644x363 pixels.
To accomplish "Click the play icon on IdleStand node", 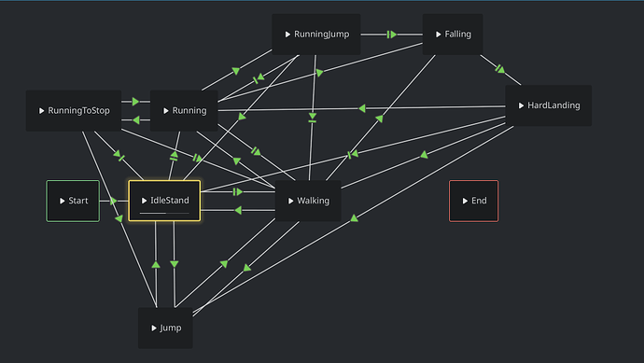I will (144, 201).
